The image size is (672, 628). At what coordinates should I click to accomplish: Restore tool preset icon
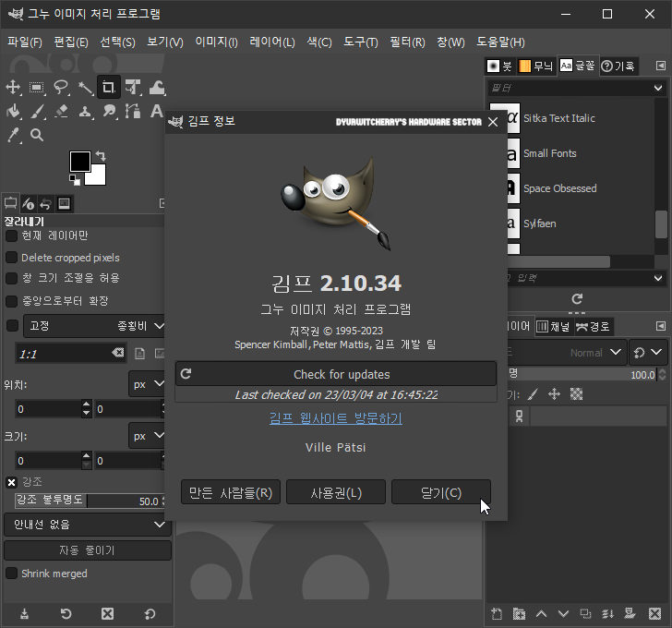click(x=66, y=614)
